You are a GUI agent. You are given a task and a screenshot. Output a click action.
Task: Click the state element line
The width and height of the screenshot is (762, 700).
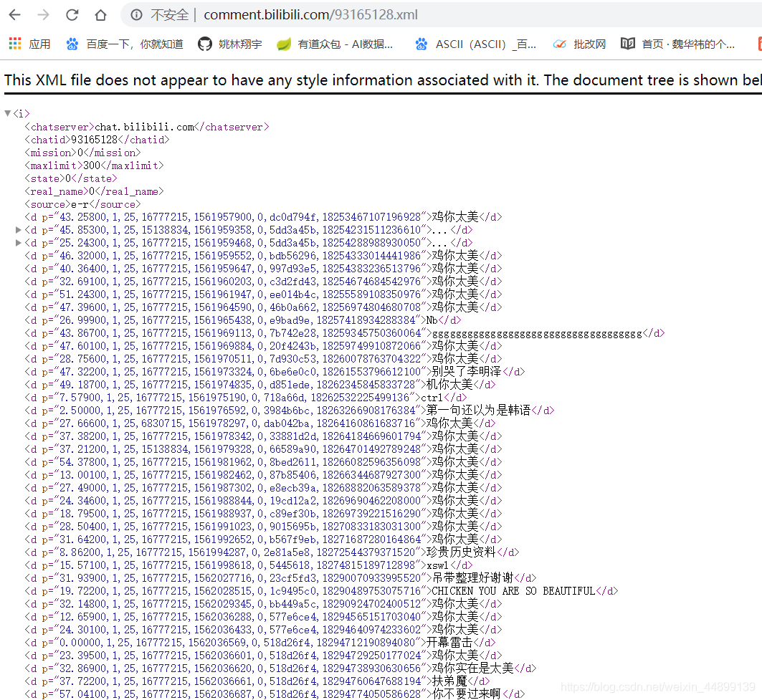71,179
